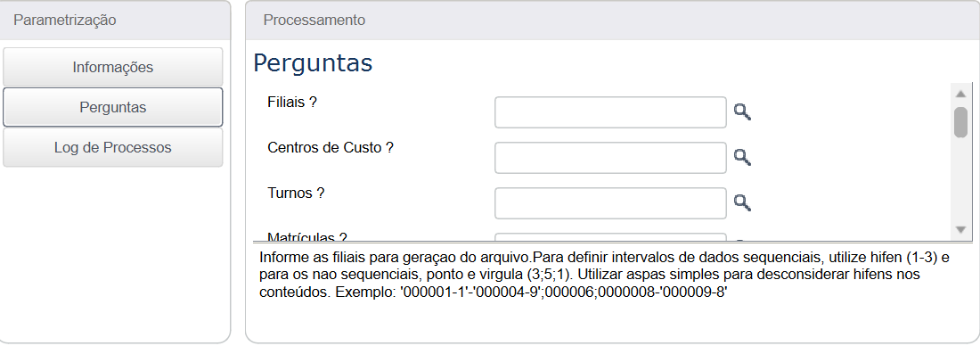Click the scrollbar up arrow
980x346 pixels.
[960, 94]
